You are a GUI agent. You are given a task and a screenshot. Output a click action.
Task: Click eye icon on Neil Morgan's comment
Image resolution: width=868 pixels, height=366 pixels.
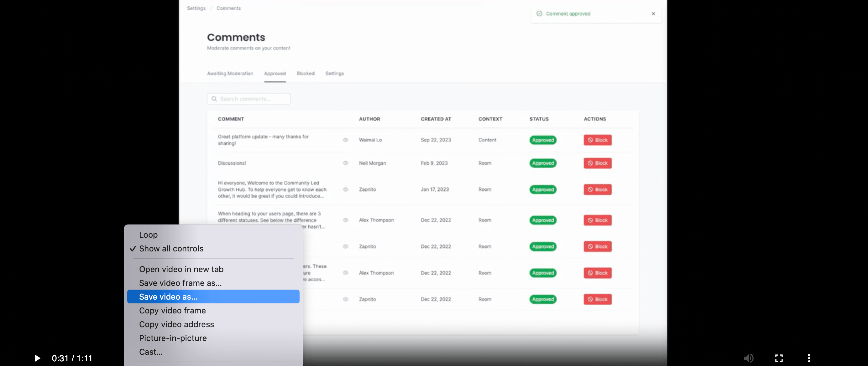345,163
